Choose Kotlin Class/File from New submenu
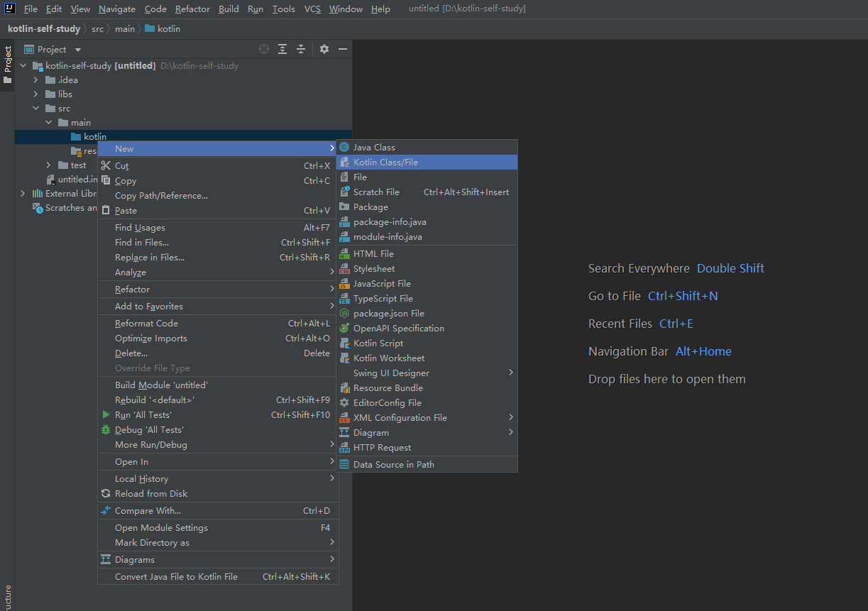 click(x=427, y=163)
